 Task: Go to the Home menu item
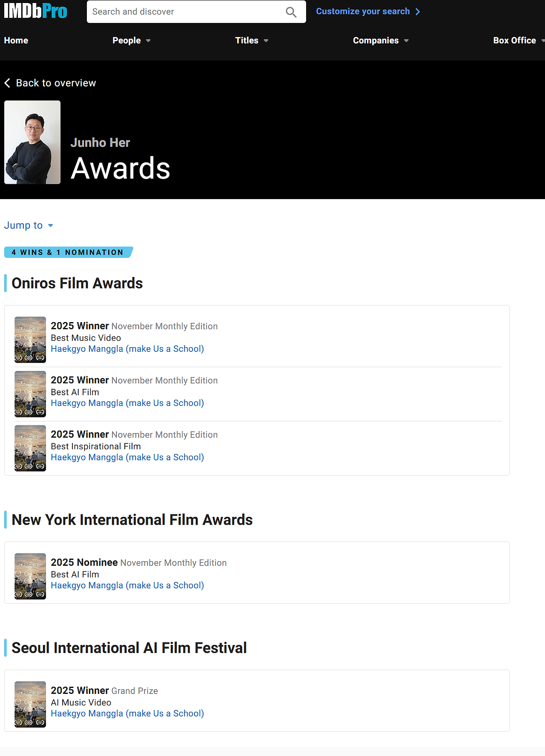pyautogui.click(x=16, y=40)
